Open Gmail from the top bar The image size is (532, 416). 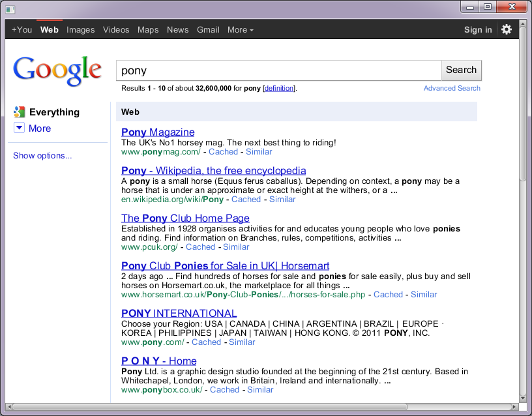pyautogui.click(x=208, y=30)
